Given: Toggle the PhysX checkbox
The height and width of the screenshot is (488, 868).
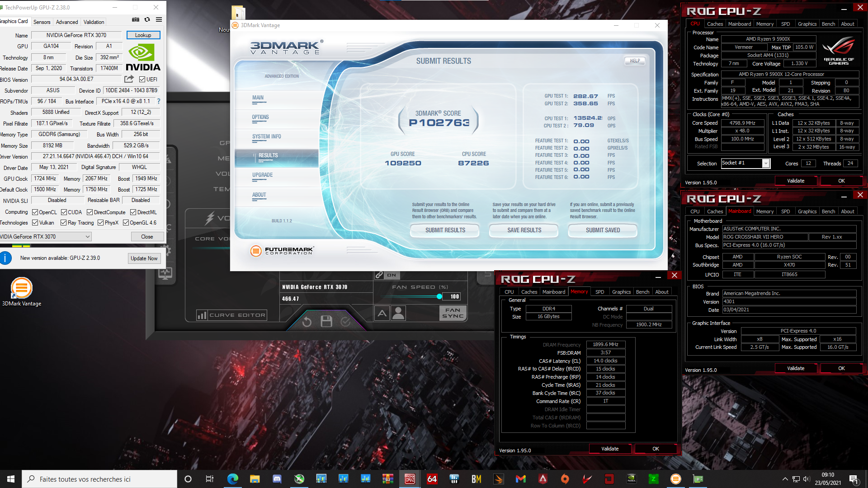Looking at the screenshot, I should pos(100,223).
